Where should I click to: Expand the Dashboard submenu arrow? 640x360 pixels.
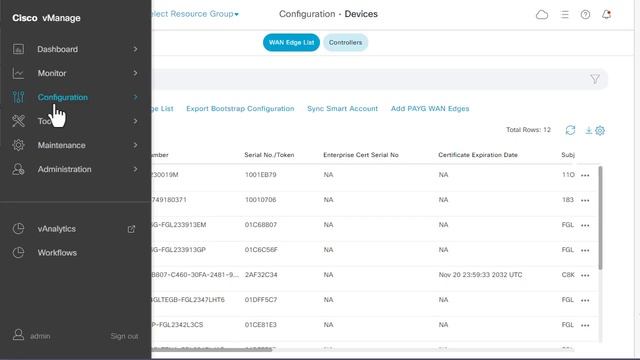tap(135, 49)
